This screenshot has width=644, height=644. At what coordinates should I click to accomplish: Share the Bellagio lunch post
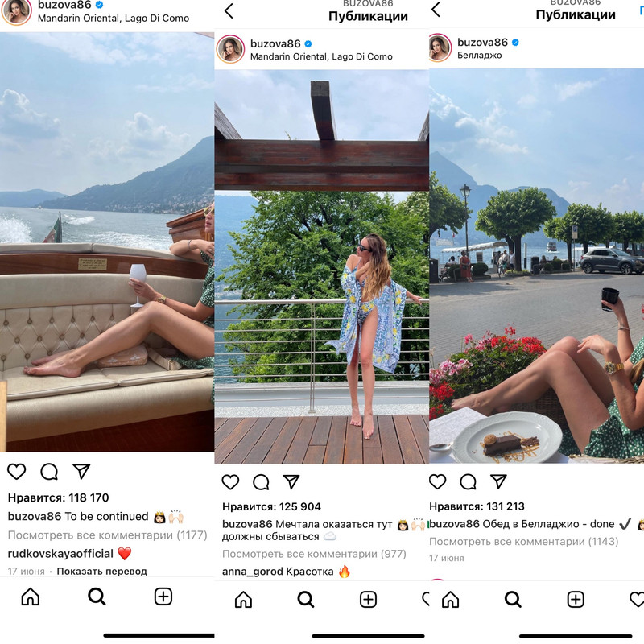pos(498,481)
